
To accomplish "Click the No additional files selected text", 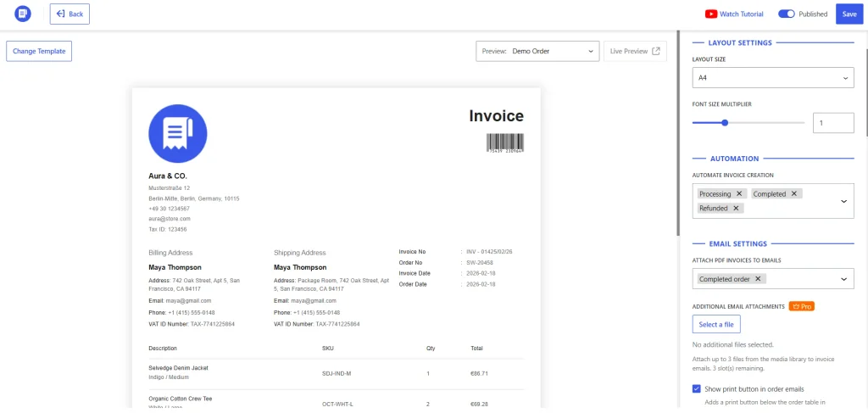I will click(732, 344).
